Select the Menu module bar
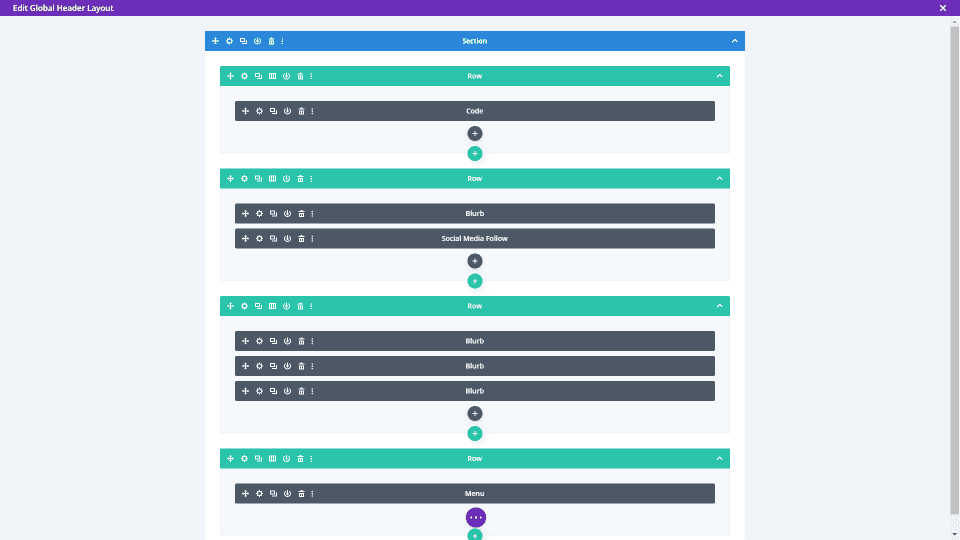 (474, 493)
